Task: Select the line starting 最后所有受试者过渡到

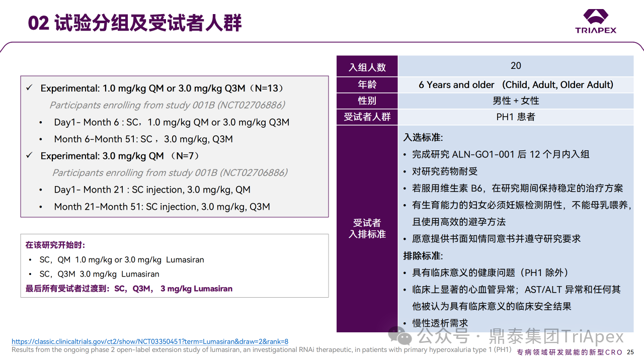Action: point(129,289)
